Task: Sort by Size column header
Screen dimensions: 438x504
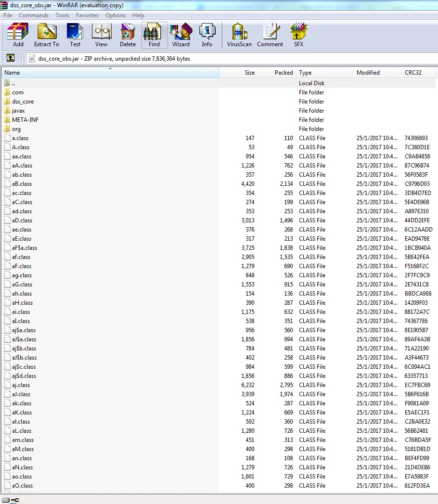Action: (x=238, y=72)
